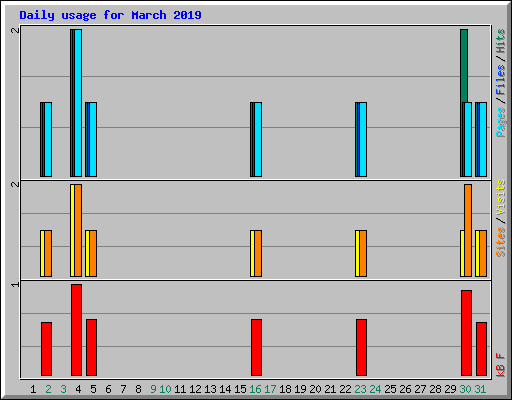Screen dimensions: 512x400
Task: Select the yellow Visits bar for day 4
Action: 72,230
